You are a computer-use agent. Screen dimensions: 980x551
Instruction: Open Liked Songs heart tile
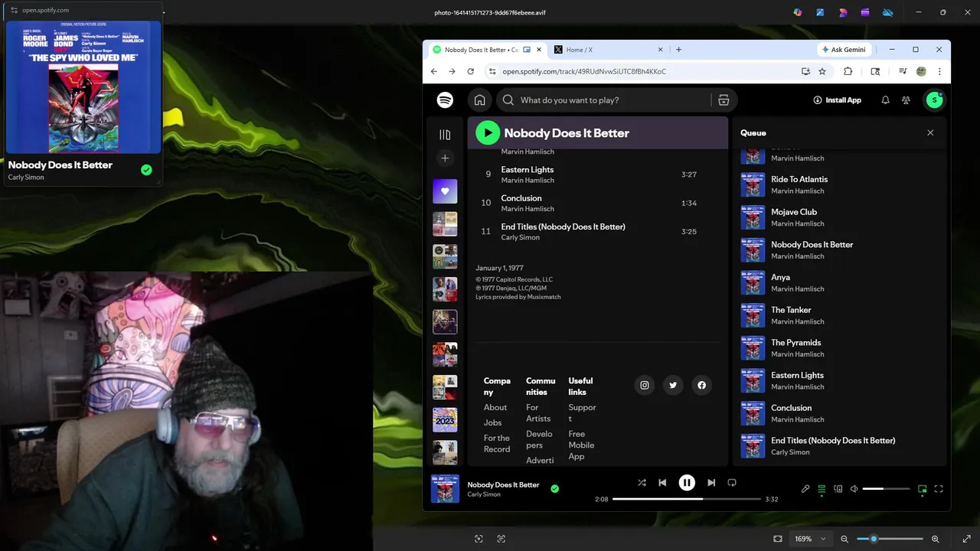point(445,191)
